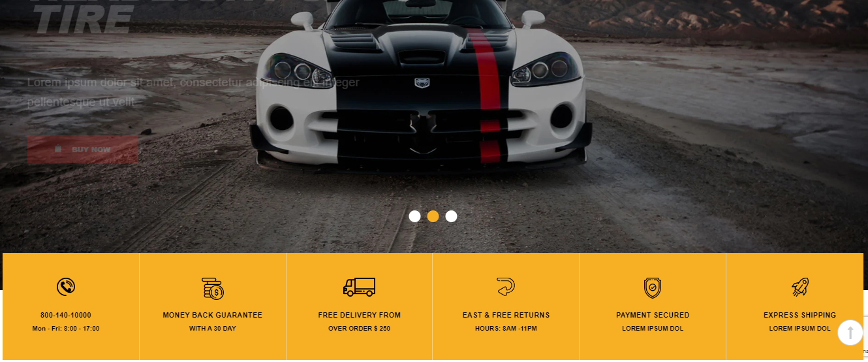Image resolution: width=868 pixels, height=362 pixels.
Task: Click the TIRE headline text
Action: (83, 20)
